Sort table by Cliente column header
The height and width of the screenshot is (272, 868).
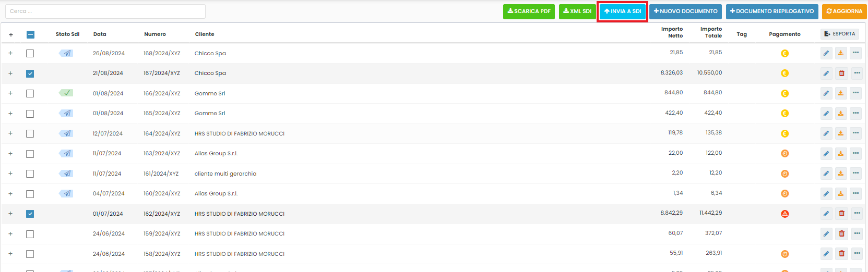pyautogui.click(x=205, y=34)
